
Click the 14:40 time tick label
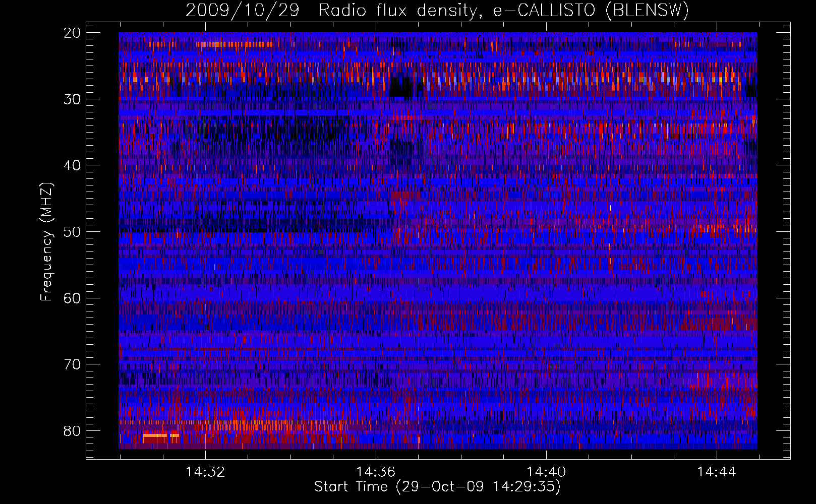pos(546,472)
